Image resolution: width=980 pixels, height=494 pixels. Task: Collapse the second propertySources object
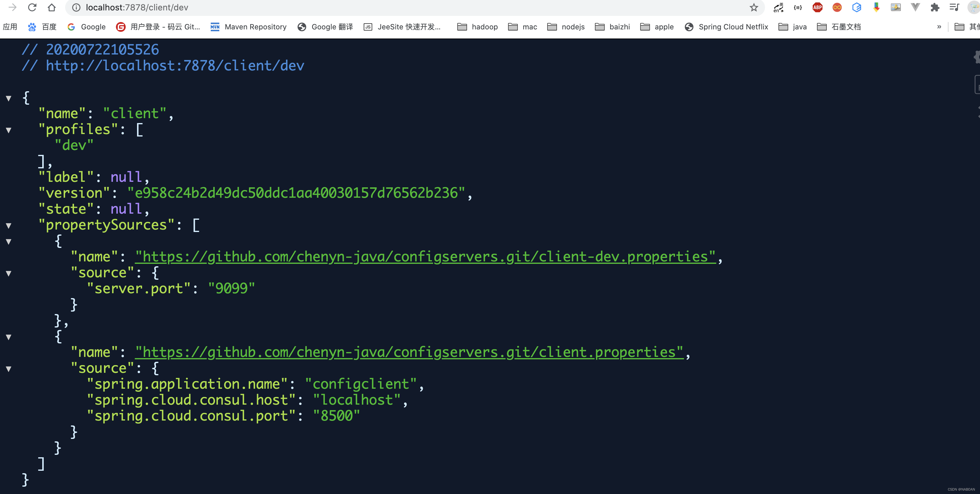8,338
